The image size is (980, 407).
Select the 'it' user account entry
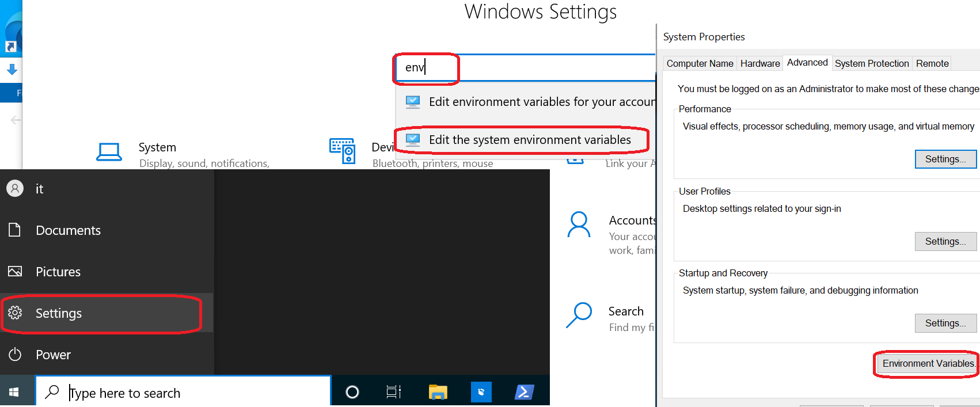tap(107, 189)
